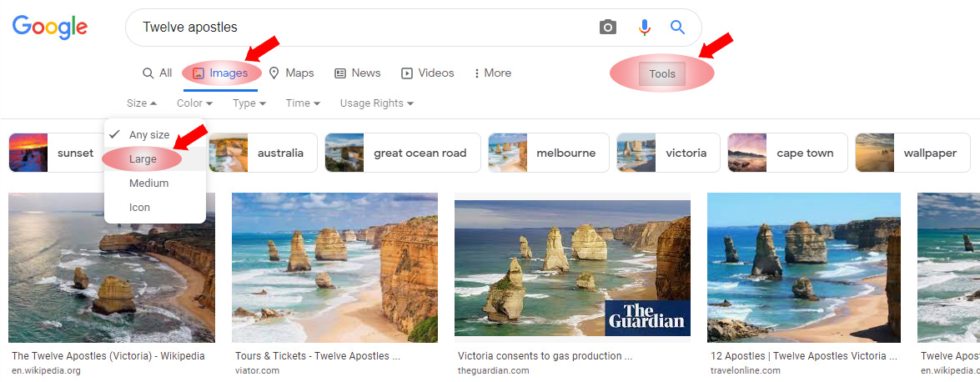Switch to the News tab
Screen dimensions: 980x382
tap(357, 73)
